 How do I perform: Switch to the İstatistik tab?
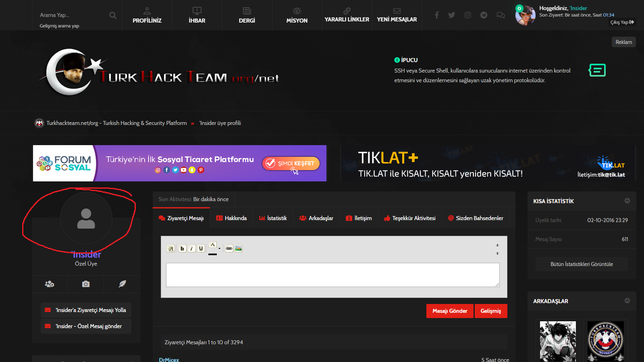pyautogui.click(x=273, y=218)
